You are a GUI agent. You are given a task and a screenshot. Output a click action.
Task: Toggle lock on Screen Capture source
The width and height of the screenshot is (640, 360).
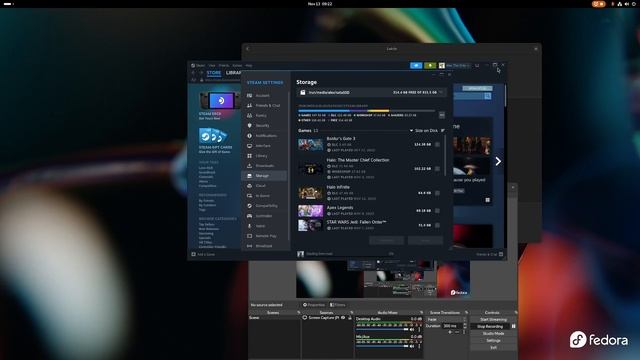coord(350,318)
